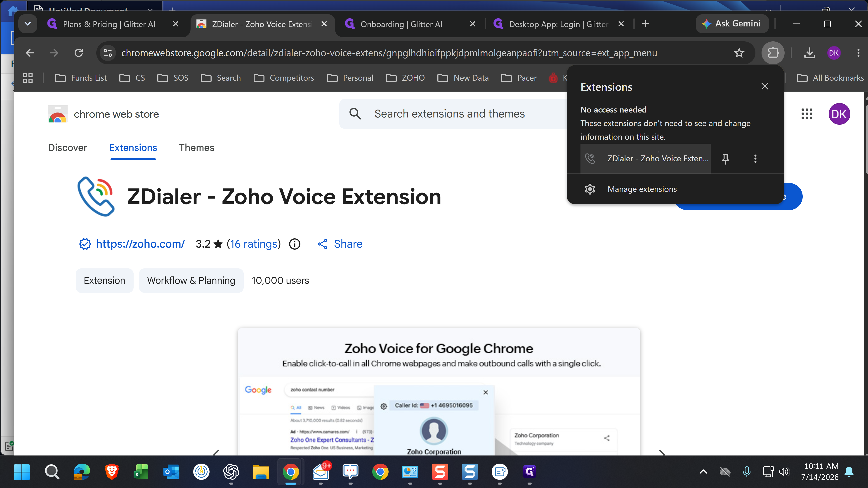Screen dimensions: 868x488
Task: Switch to the Themes tab
Action: point(196,148)
